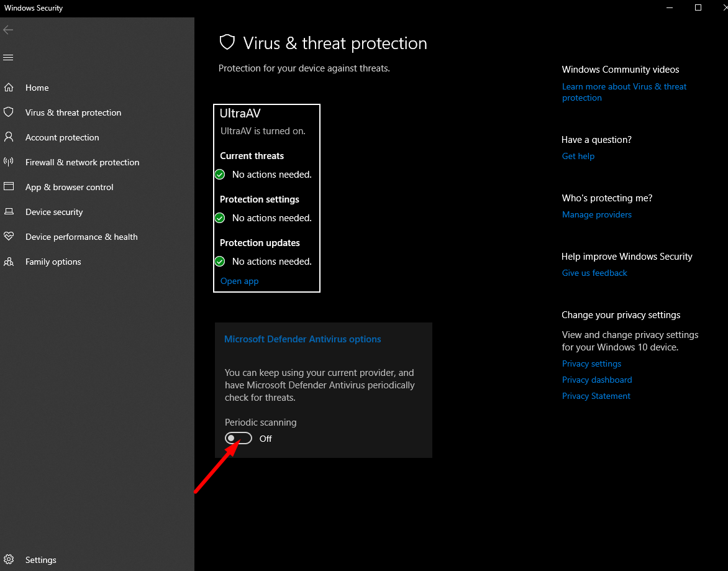The image size is (728, 571).
Task: Click the Home house icon
Action: tap(9, 87)
